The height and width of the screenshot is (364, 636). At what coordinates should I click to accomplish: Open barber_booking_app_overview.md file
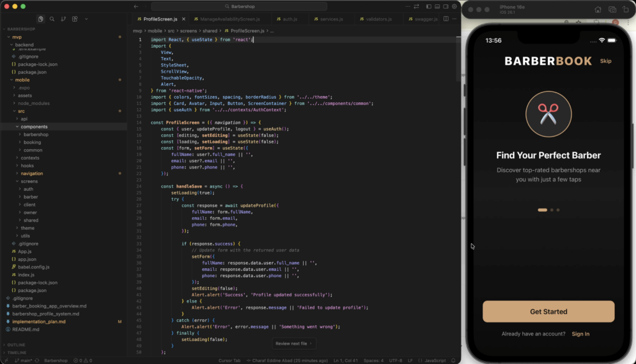[x=49, y=306]
